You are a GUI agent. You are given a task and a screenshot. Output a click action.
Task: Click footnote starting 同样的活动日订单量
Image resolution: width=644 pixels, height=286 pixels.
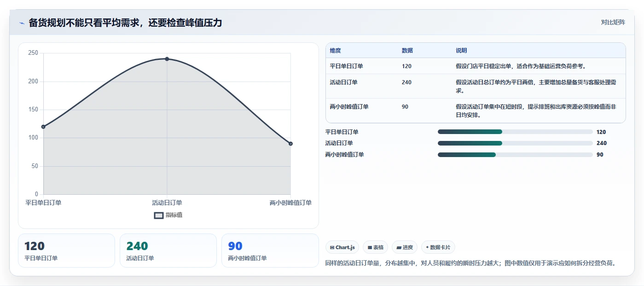[x=470, y=263]
